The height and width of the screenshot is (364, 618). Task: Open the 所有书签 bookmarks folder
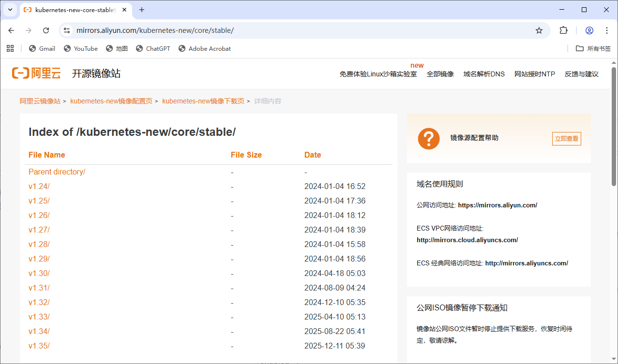pyautogui.click(x=593, y=48)
